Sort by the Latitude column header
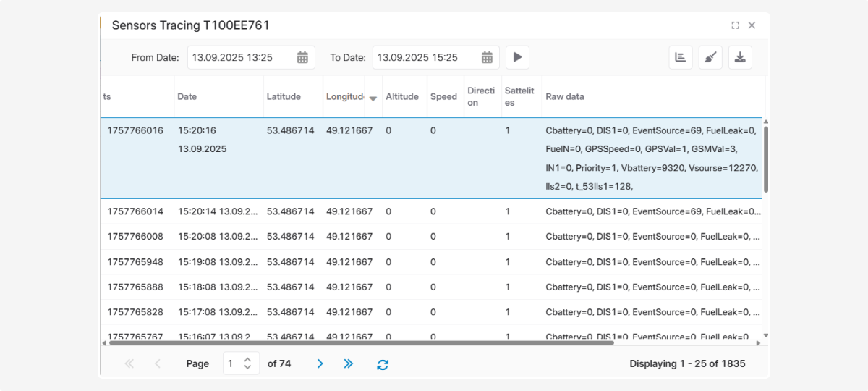The image size is (868, 391). 284,96
